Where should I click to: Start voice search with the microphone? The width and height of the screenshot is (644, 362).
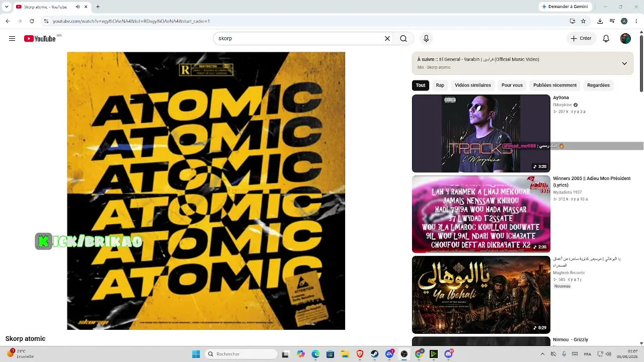click(426, 39)
